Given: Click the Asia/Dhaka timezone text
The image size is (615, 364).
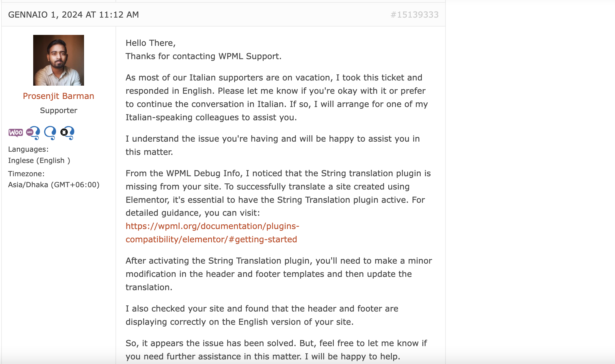Looking at the screenshot, I should point(54,185).
